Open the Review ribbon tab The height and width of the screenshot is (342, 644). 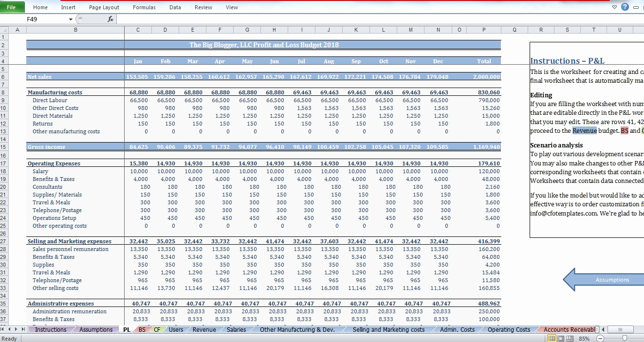pos(203,7)
